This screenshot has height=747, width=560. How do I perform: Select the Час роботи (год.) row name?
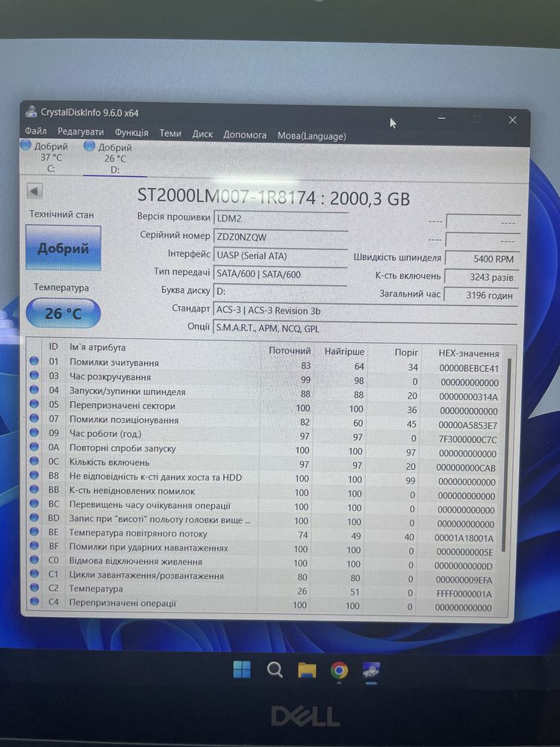click(x=105, y=434)
